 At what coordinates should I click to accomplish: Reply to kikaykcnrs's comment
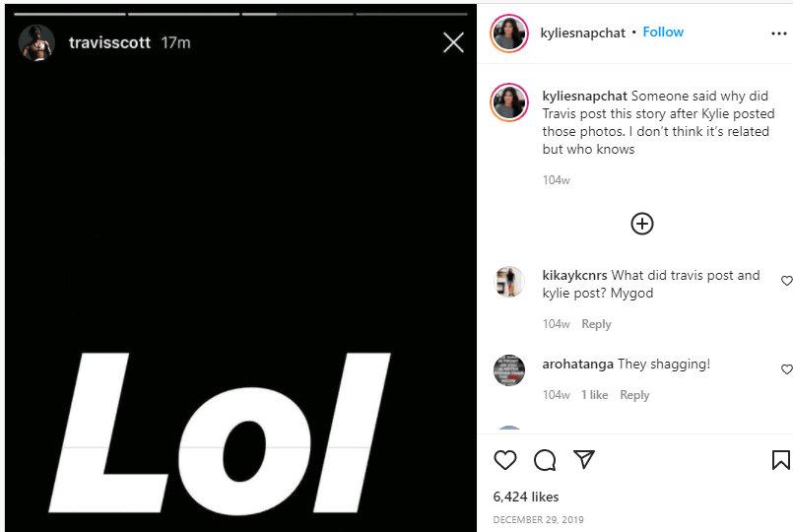[x=596, y=324]
